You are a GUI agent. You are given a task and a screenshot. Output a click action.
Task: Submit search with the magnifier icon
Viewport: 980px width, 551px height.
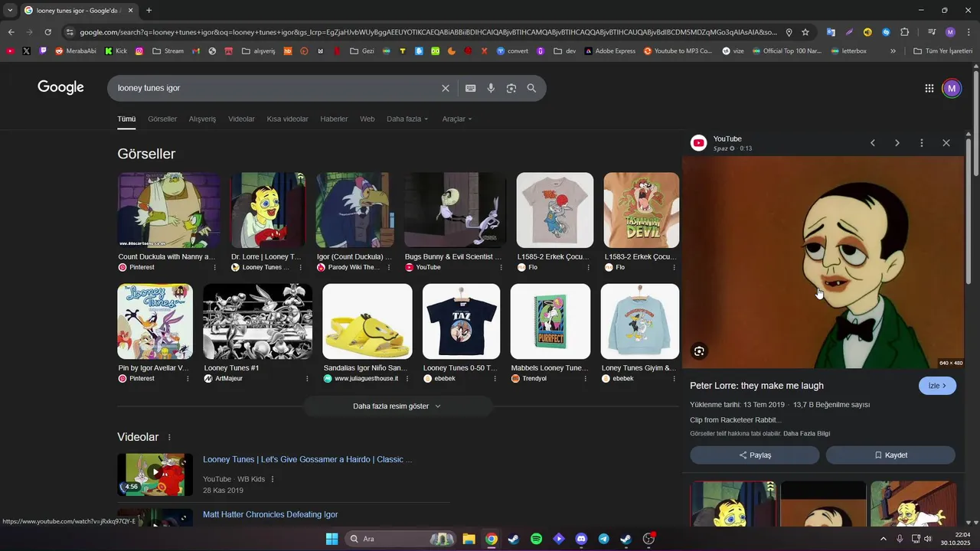pos(531,88)
